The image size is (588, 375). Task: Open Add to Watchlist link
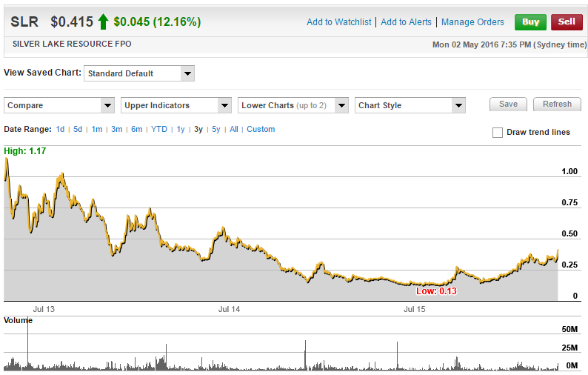[x=338, y=22]
